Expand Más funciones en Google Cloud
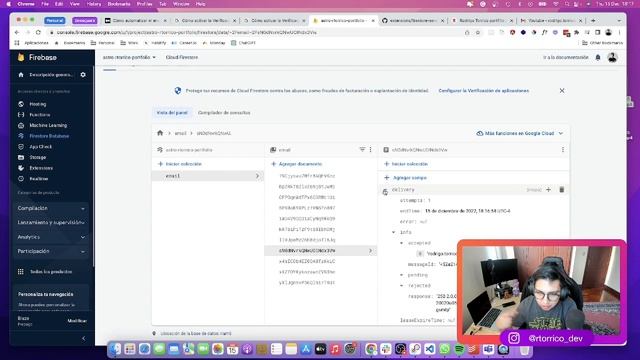Viewport: 640px width, 360px height. pos(519,133)
